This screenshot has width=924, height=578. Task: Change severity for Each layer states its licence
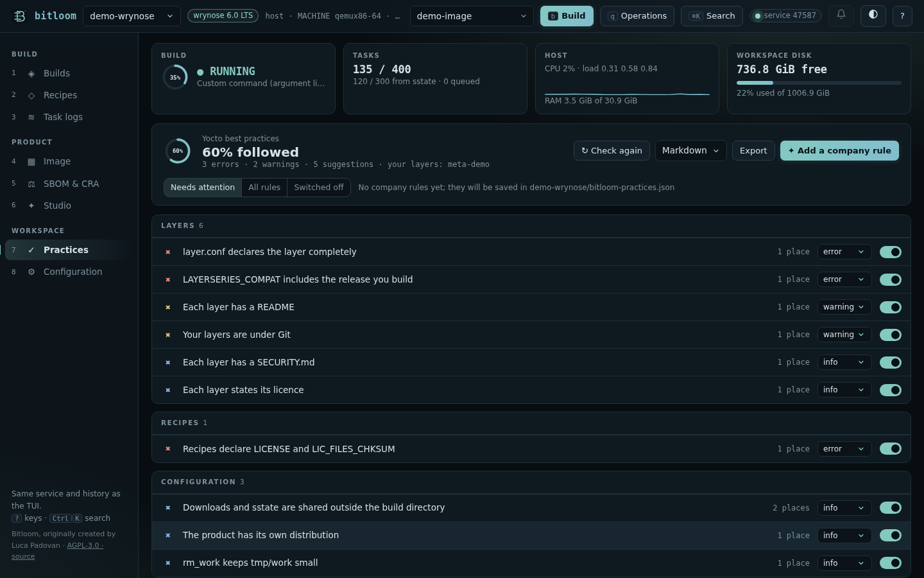point(844,390)
